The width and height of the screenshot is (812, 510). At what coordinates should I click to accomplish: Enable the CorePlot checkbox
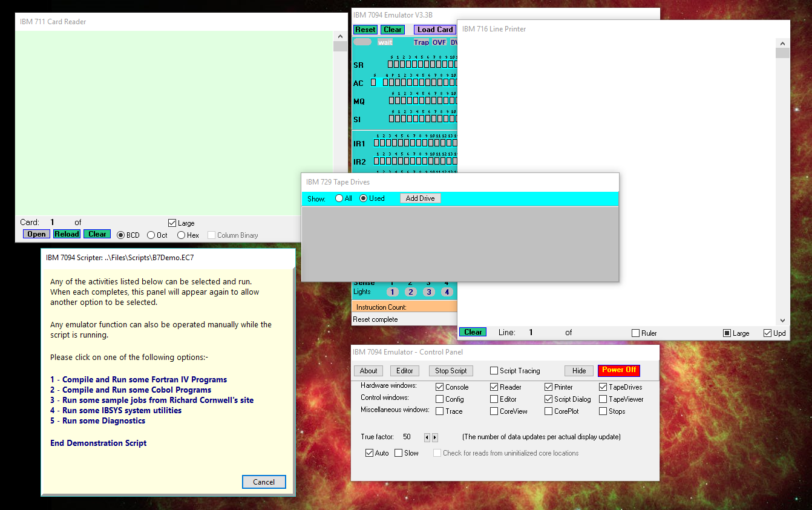pyautogui.click(x=549, y=411)
